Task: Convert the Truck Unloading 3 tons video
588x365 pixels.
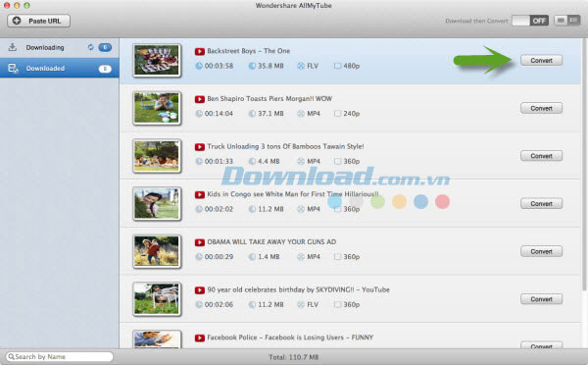Action: (x=541, y=156)
